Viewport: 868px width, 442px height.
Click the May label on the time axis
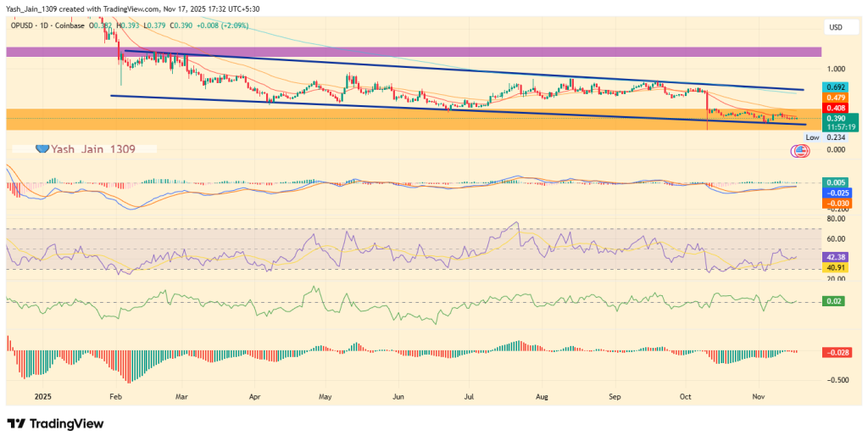pyautogui.click(x=325, y=396)
